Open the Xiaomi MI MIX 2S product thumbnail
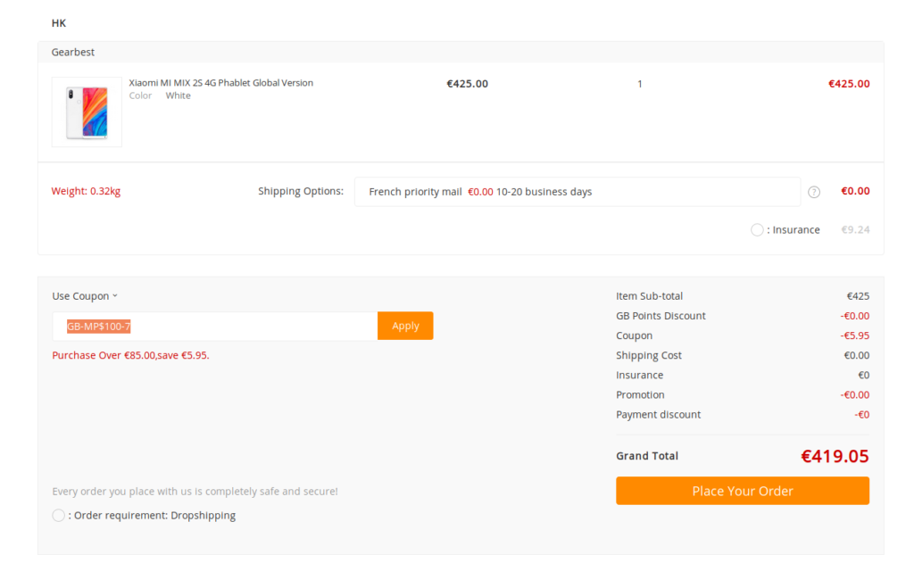Viewport: 914px width, 588px height. click(x=87, y=112)
